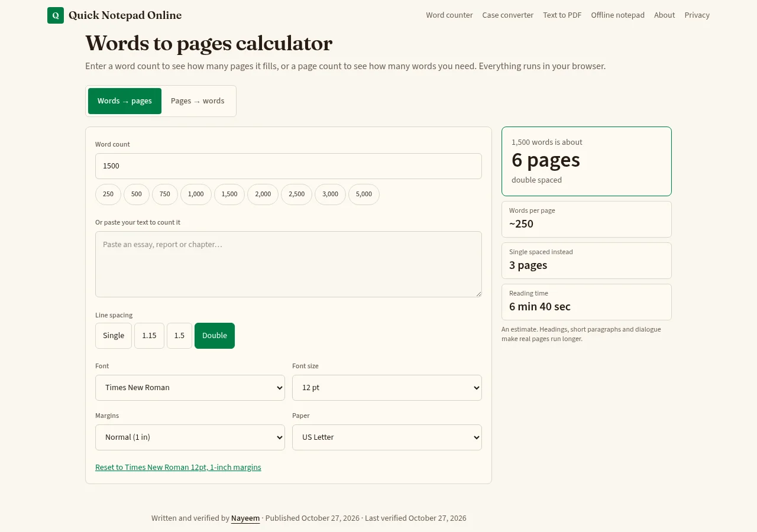Click the paste your text textarea
This screenshot has width=757, height=532.
(289, 264)
